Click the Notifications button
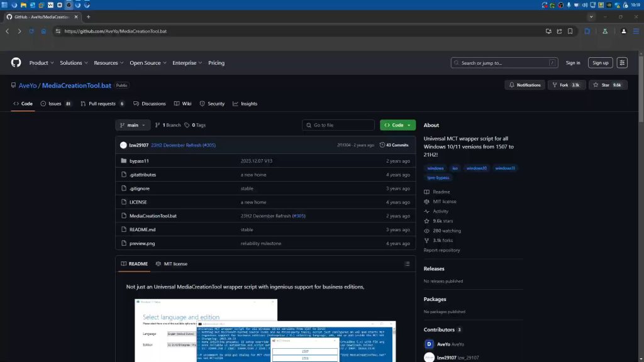 (x=525, y=85)
